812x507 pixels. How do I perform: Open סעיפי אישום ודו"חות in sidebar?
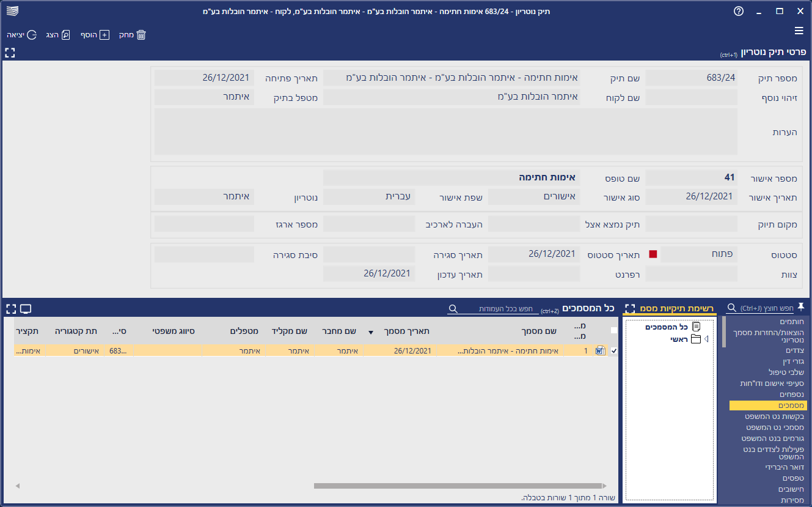pyautogui.click(x=773, y=383)
